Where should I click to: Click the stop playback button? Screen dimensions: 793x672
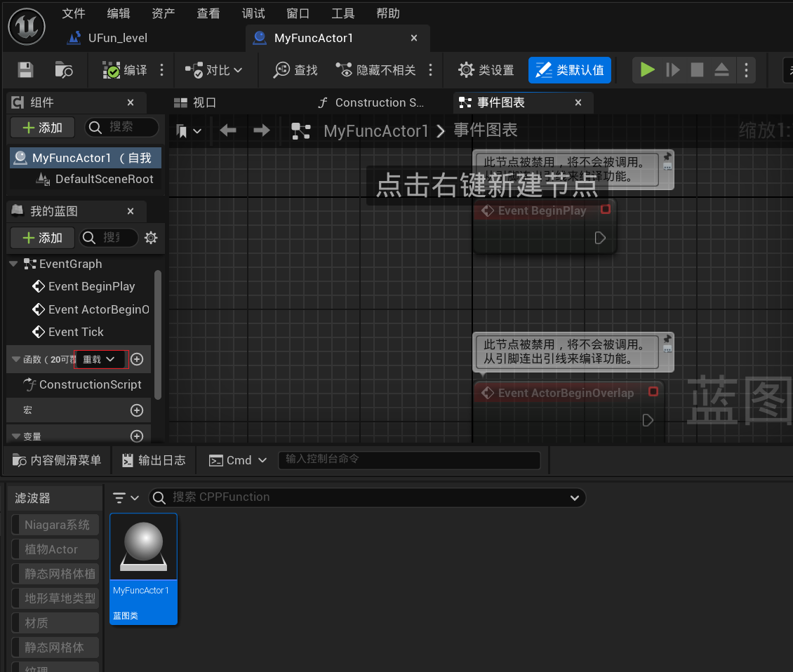click(x=697, y=69)
